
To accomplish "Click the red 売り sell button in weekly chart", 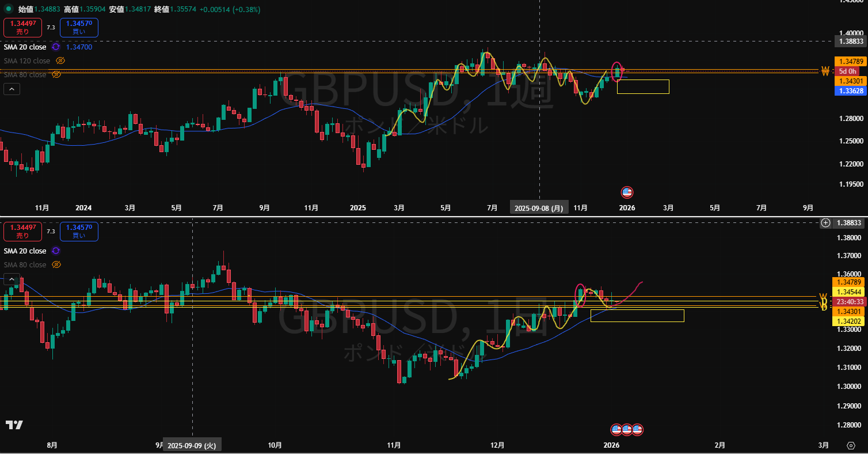I will click(22, 28).
